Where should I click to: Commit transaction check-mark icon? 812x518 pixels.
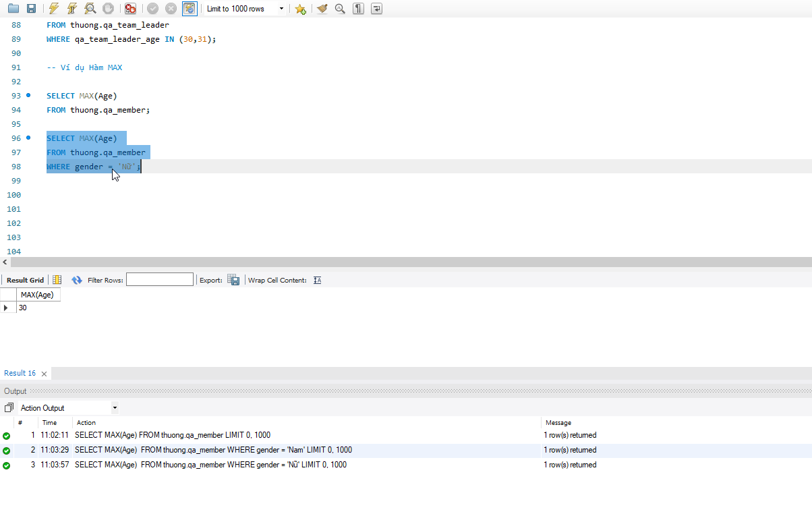point(153,9)
